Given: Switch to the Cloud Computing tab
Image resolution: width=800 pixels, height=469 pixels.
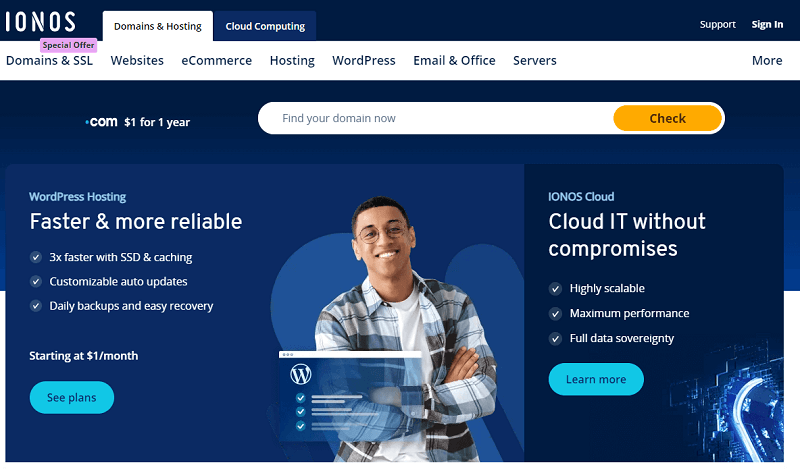Looking at the screenshot, I should pyautogui.click(x=265, y=26).
